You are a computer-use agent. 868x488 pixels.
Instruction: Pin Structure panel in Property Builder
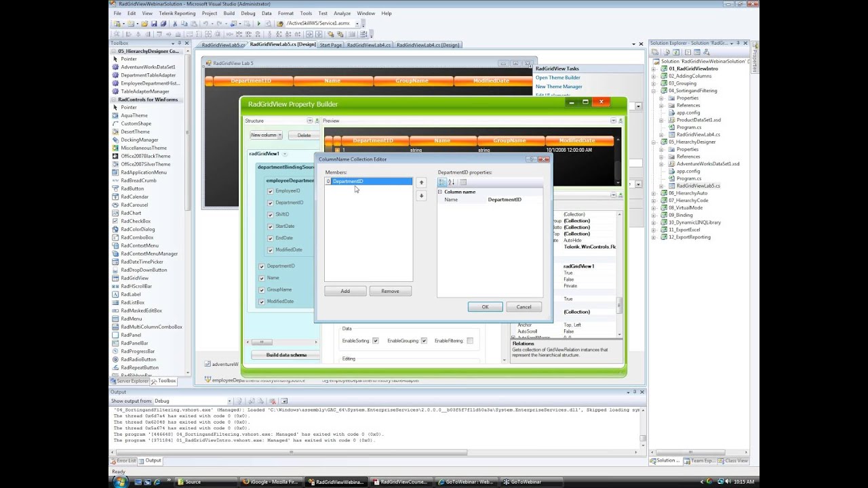click(317, 121)
